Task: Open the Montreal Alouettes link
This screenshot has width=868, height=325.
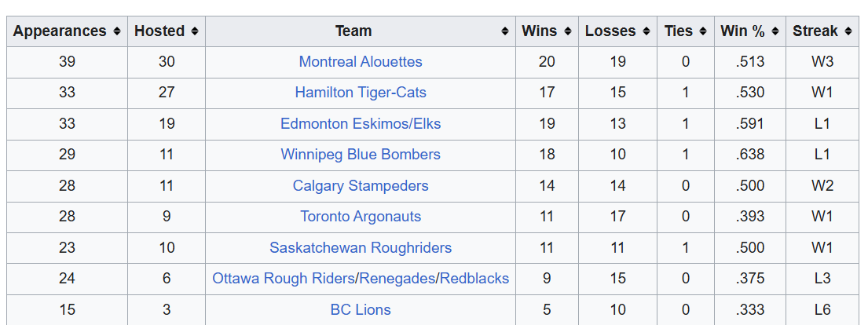Action: (x=361, y=62)
